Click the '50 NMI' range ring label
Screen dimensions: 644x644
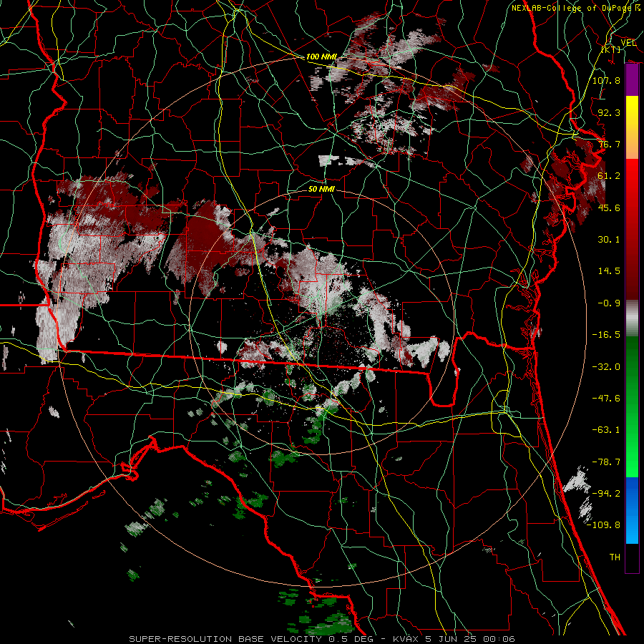(x=321, y=189)
